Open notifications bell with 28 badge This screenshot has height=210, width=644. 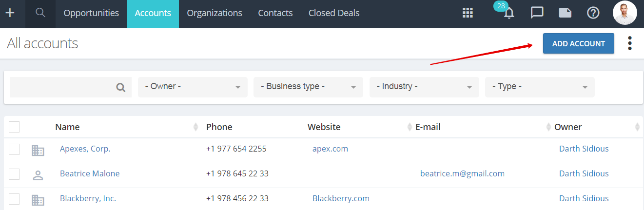[x=508, y=12]
